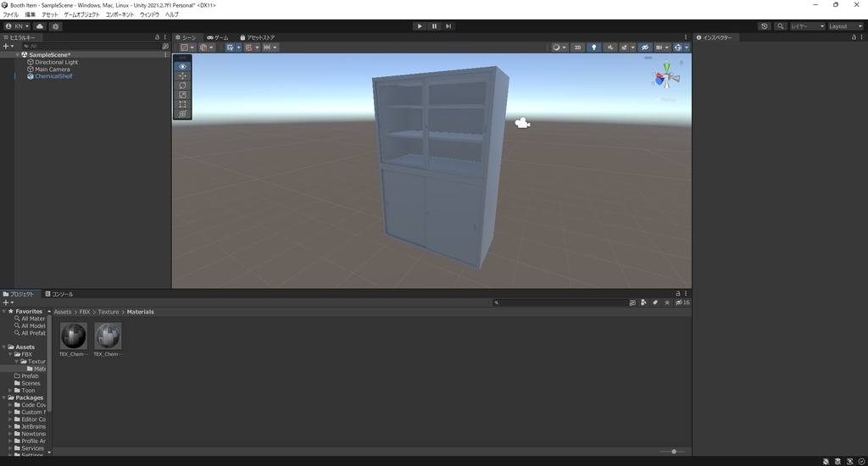
Task: Select the Scale tool in scene toolbar
Action: [183, 95]
